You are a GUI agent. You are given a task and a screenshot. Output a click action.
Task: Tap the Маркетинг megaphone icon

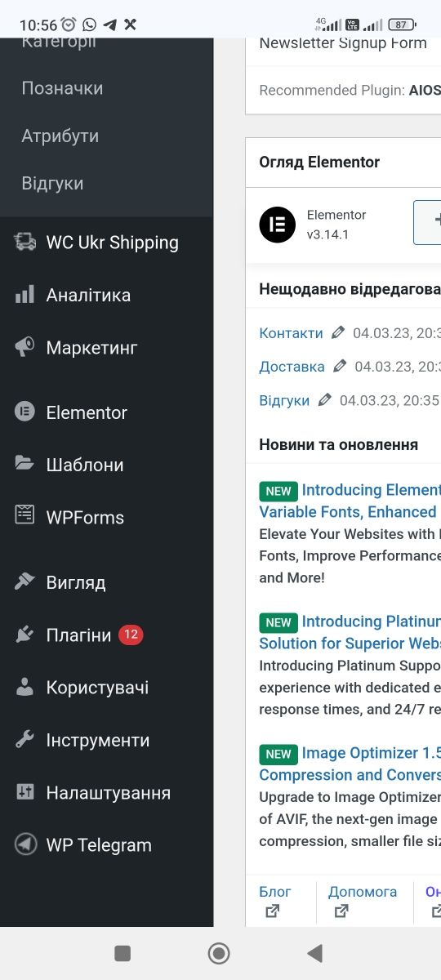(25, 347)
